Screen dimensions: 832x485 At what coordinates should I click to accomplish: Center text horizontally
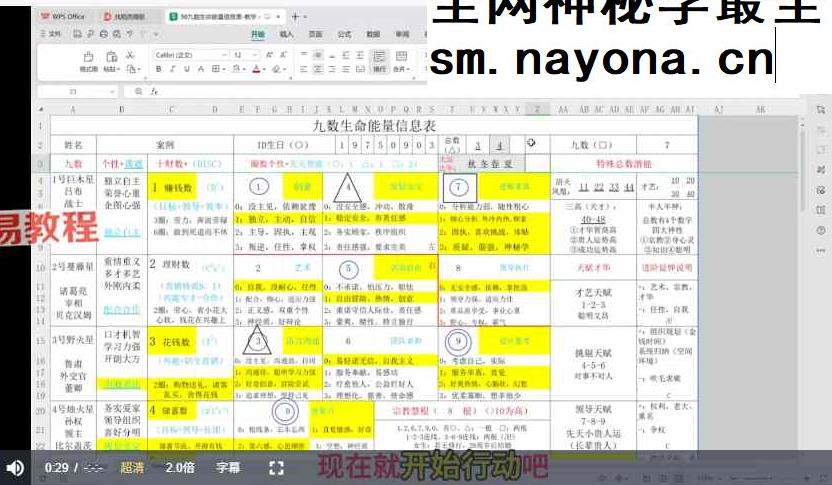318,69
